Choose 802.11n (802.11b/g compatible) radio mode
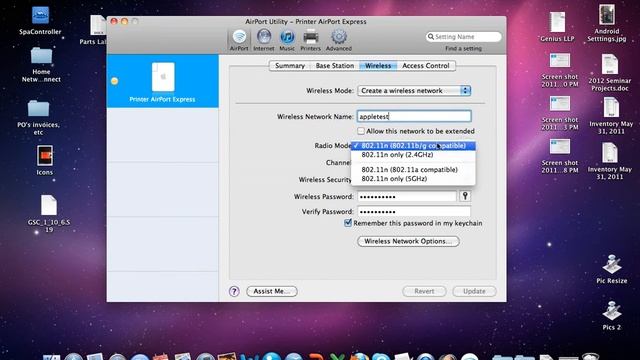The image size is (640, 360). click(413, 146)
